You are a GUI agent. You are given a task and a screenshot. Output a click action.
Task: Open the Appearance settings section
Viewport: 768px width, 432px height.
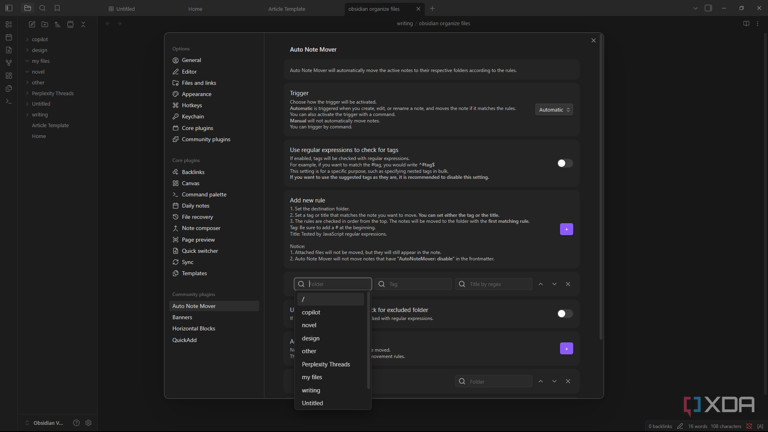[x=196, y=94]
